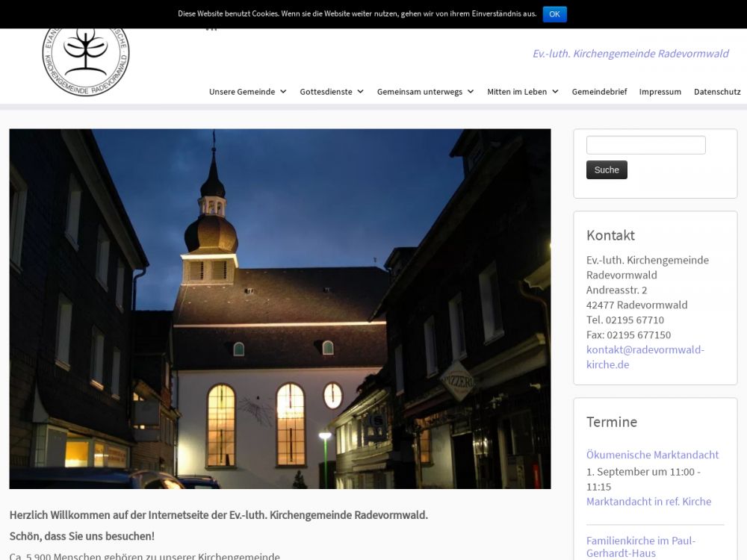Dismiss cookie notice with OK button
This screenshot has width=747, height=560.
click(x=554, y=14)
